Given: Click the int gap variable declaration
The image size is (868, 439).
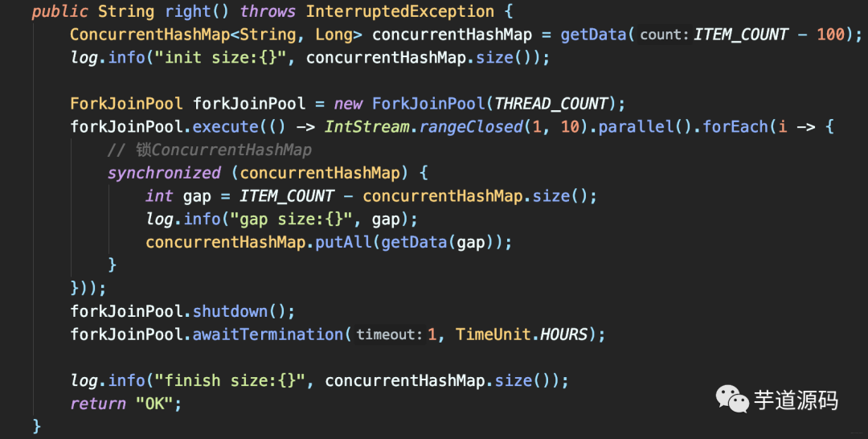Looking at the screenshot, I should [178, 196].
